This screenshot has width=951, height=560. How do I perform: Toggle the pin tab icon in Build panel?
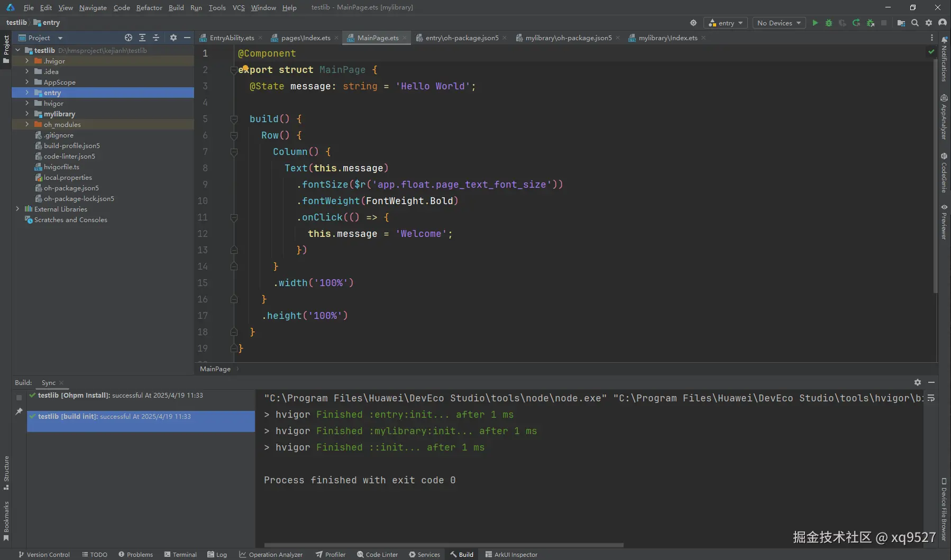point(19,411)
